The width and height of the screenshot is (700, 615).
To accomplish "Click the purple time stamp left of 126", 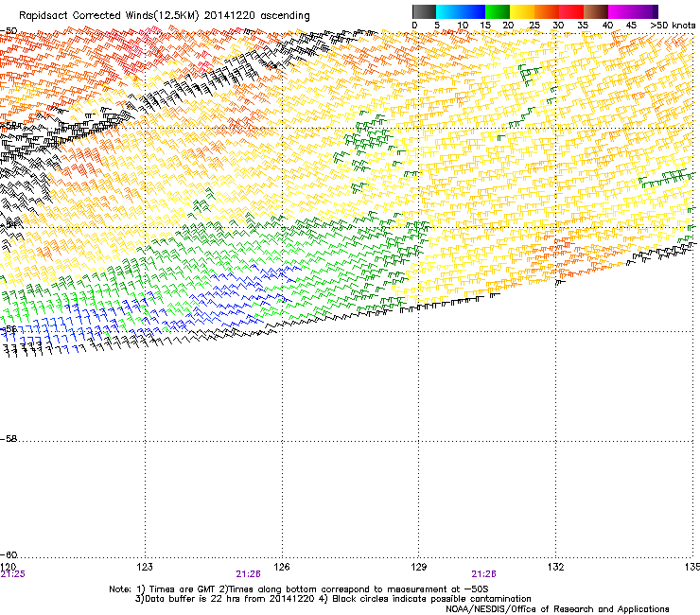I will (248, 574).
